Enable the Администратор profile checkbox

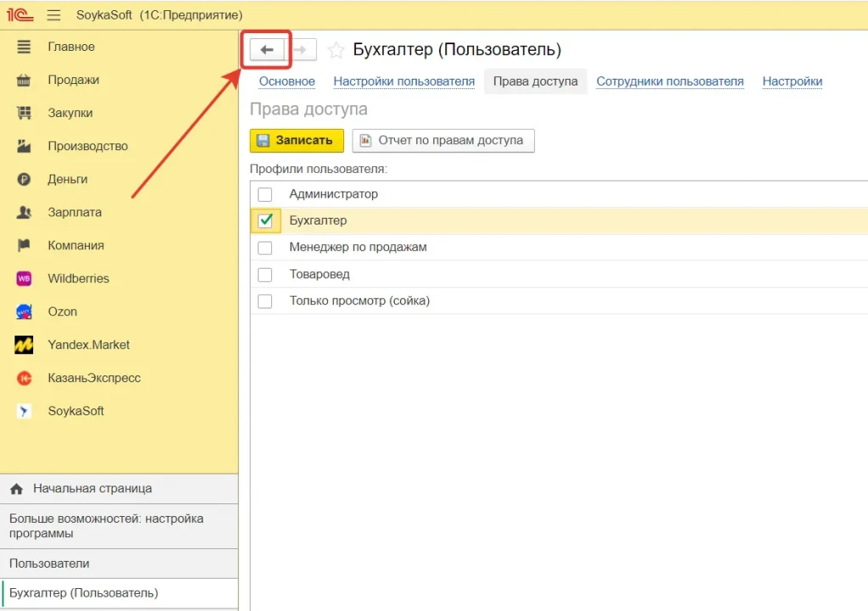point(265,195)
